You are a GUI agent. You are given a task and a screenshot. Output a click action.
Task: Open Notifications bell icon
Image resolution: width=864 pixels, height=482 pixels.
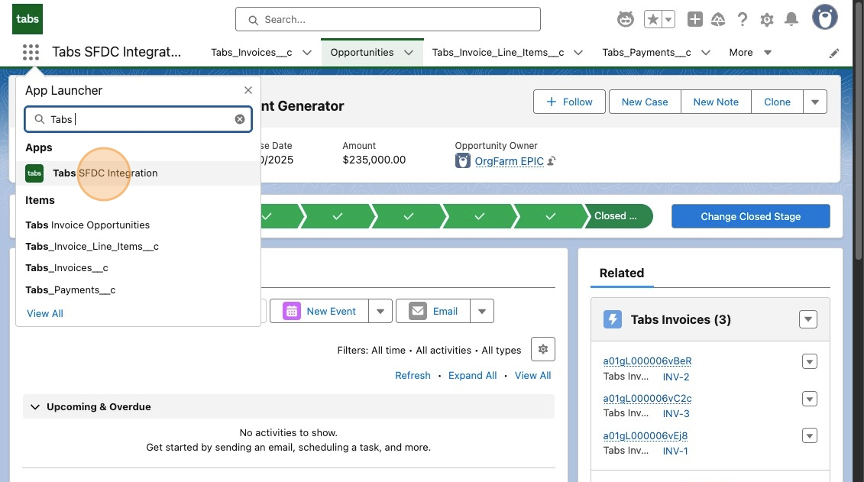click(791, 20)
